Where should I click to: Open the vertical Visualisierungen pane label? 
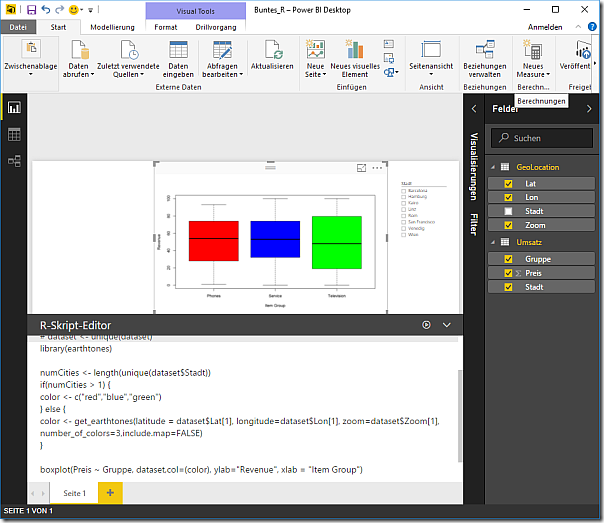coord(474,166)
